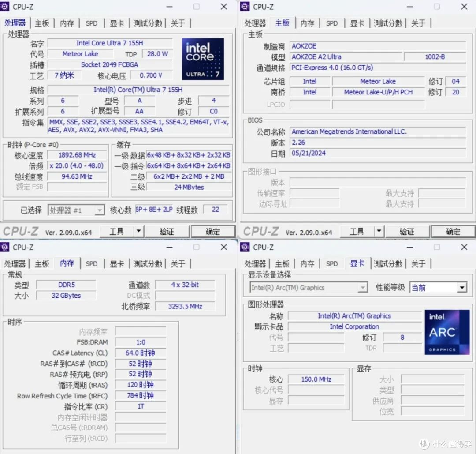Click the AOKZOE A2 Ultra model field

pos(346,57)
